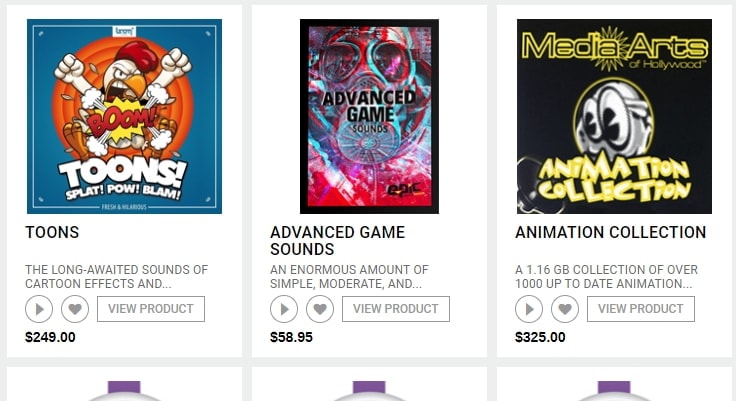Screen dimensions: 736x401
Task: Click Advanced Game Sounds cover image
Action: point(369,116)
